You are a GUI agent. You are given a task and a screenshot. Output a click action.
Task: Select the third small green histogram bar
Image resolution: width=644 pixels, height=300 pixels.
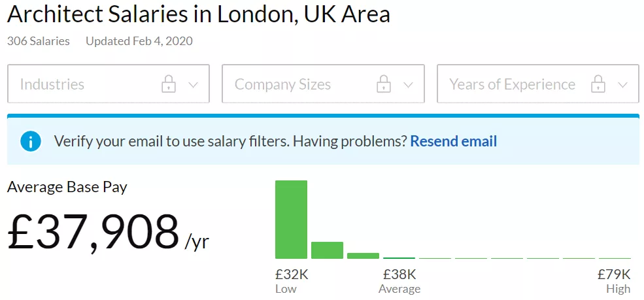(363, 256)
